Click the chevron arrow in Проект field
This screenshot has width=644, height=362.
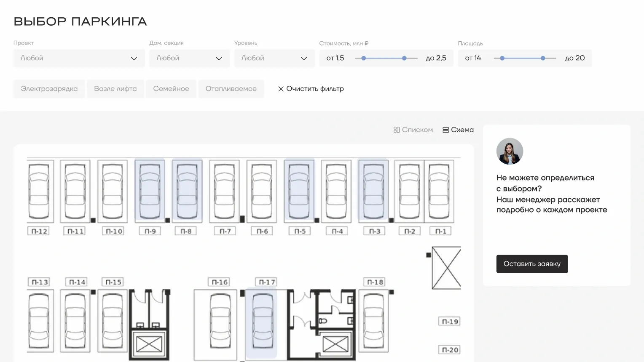pos(134,59)
